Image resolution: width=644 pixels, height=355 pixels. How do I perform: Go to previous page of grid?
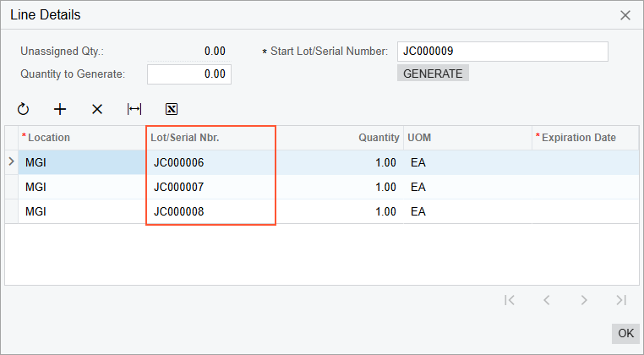547,299
